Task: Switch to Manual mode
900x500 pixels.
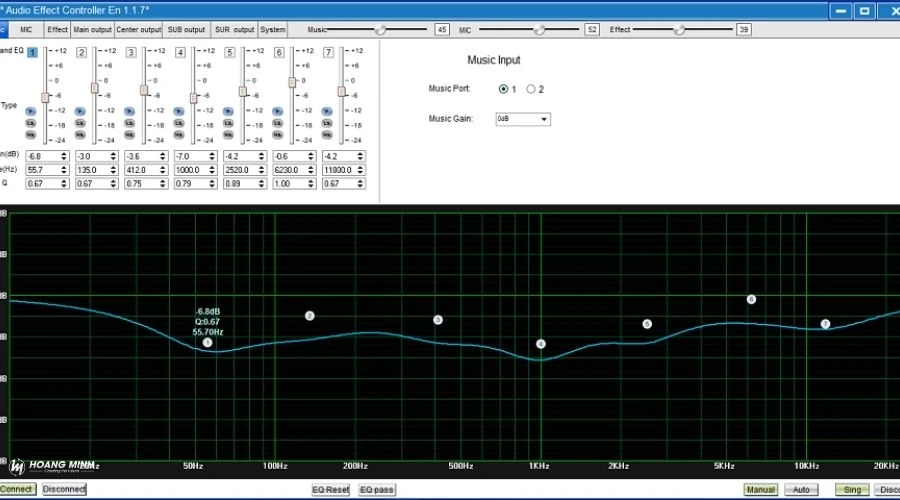Action: [760, 490]
